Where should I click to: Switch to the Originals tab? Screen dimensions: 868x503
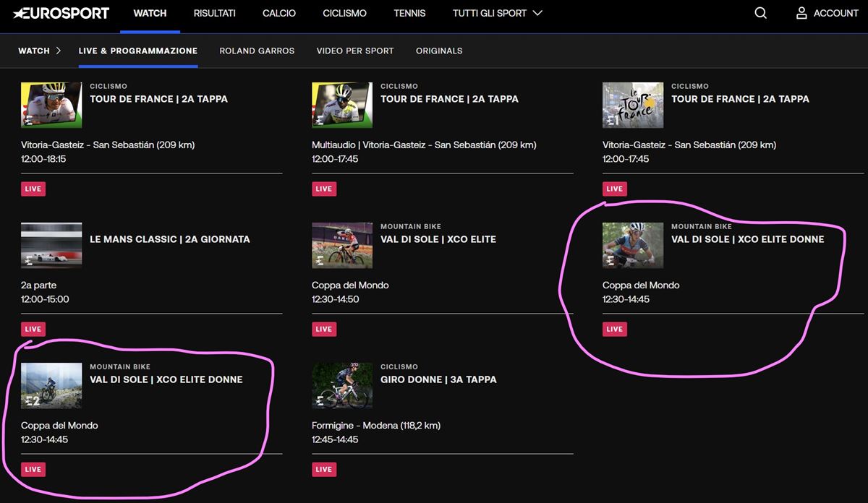tap(439, 51)
